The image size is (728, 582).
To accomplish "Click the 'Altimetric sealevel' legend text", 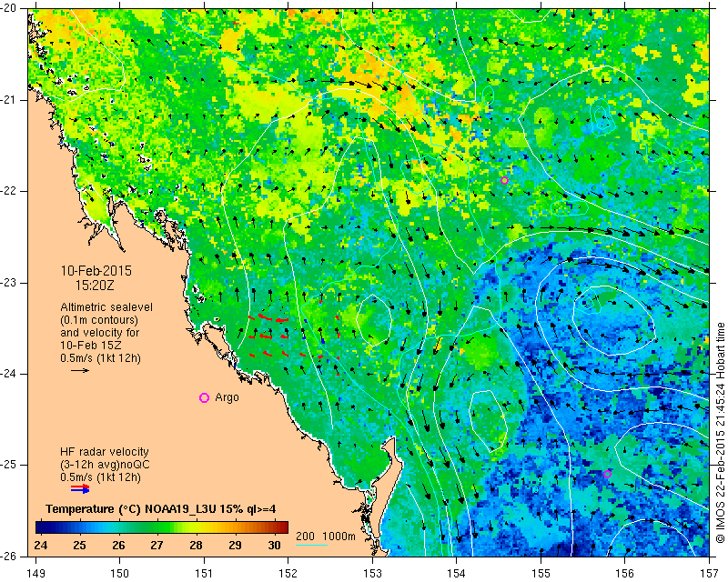I will tap(106, 307).
